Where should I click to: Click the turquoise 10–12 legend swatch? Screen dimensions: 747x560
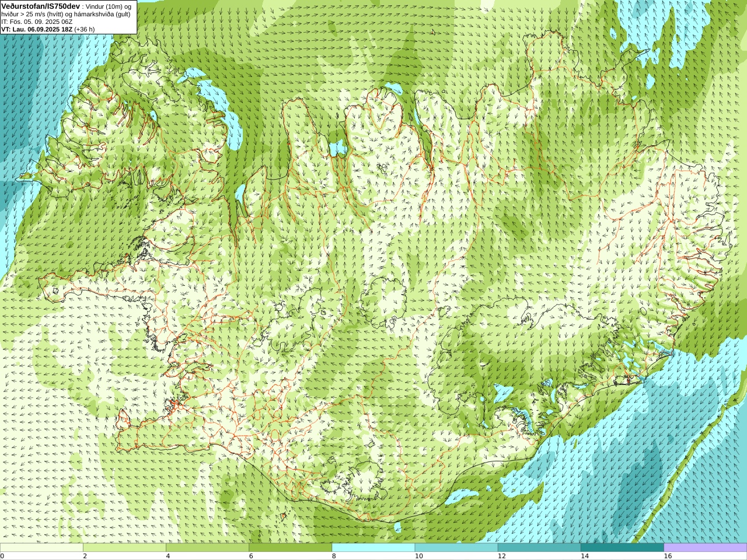point(456,548)
